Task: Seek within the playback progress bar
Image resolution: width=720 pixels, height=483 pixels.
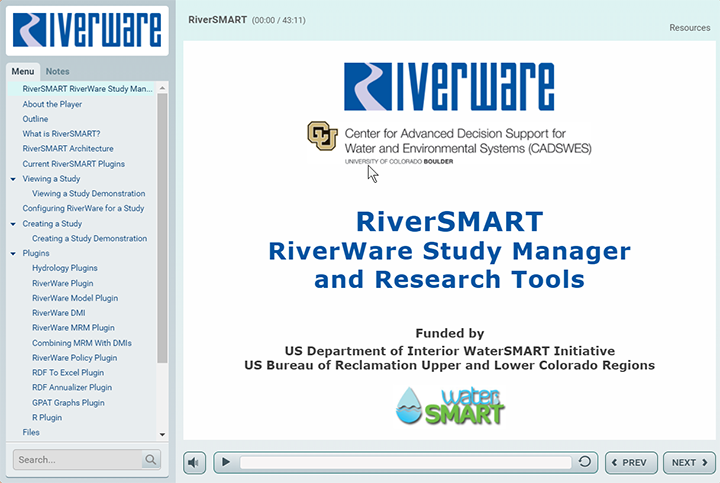Action: pyautogui.click(x=405, y=462)
